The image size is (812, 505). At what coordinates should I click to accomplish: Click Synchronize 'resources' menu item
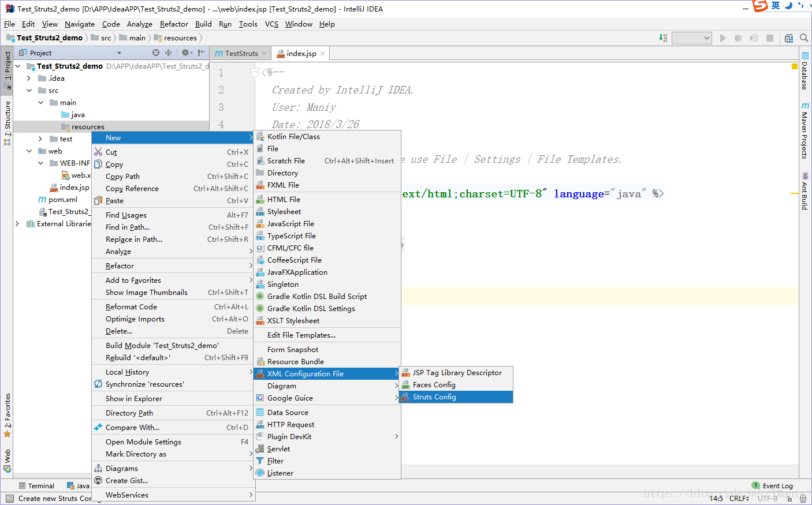click(x=173, y=384)
